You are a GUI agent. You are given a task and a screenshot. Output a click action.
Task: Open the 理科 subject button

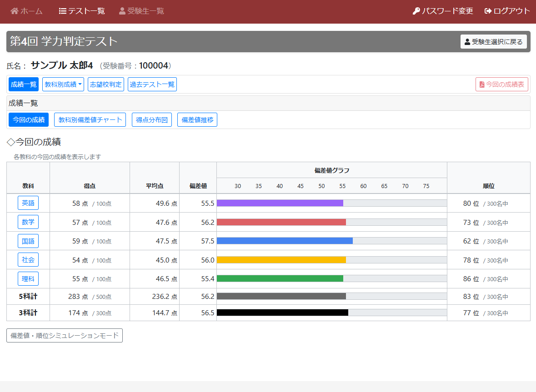(28, 278)
